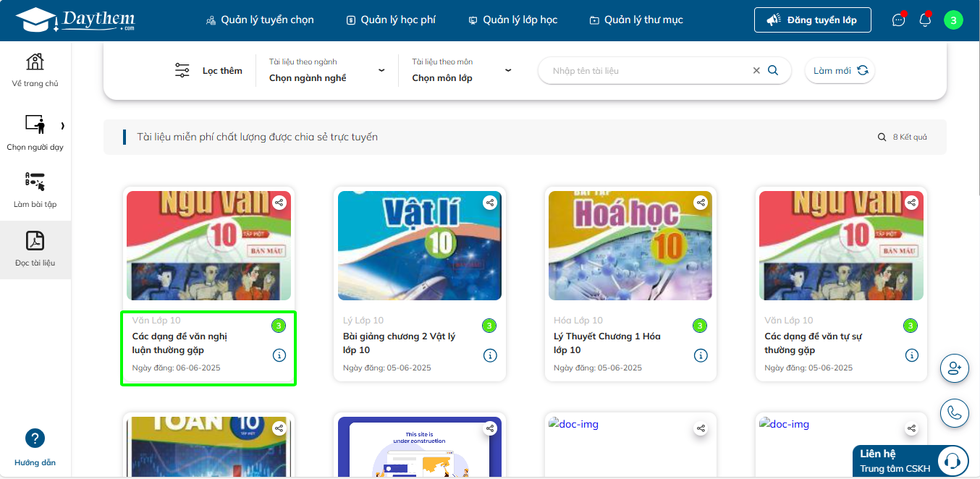The height and width of the screenshot is (479, 980).
Task: Click the Lọc thêm filter icon
Action: click(182, 70)
